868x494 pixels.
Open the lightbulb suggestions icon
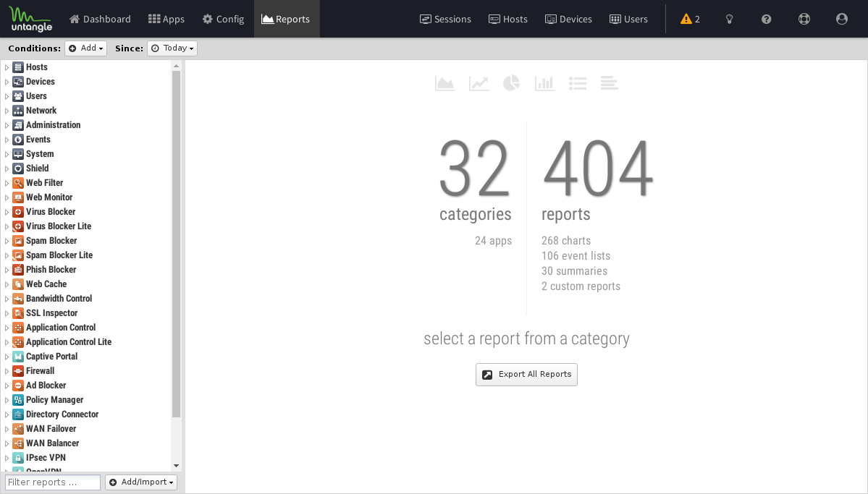point(730,19)
